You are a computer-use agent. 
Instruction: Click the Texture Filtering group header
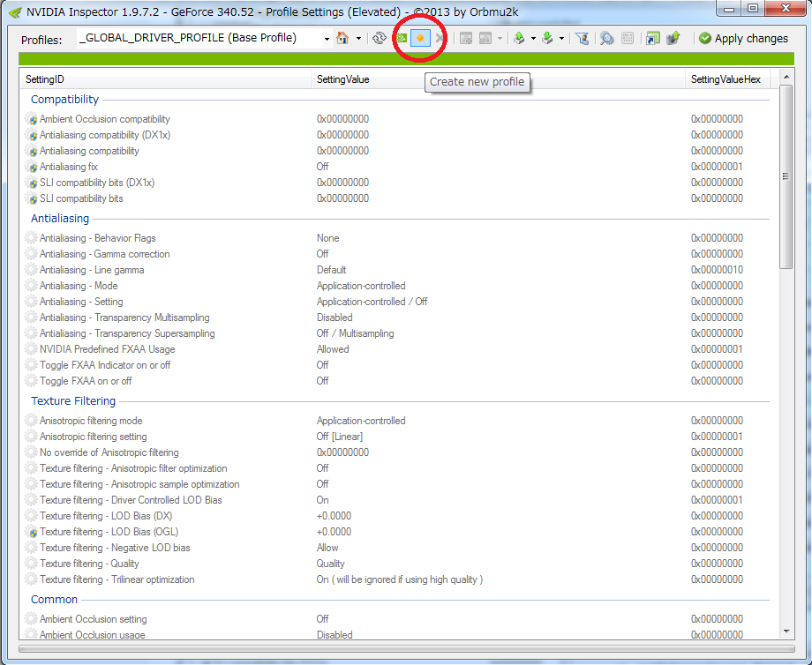[73, 401]
